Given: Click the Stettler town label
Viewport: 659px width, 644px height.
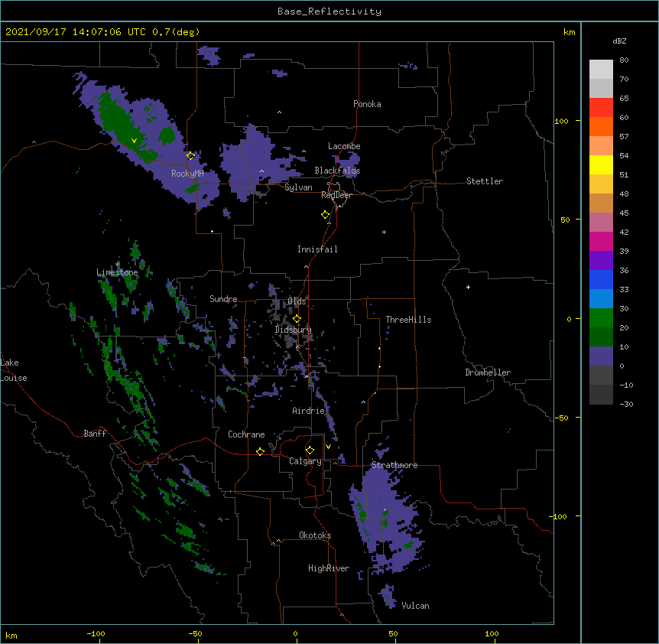Looking at the screenshot, I should 485,181.
